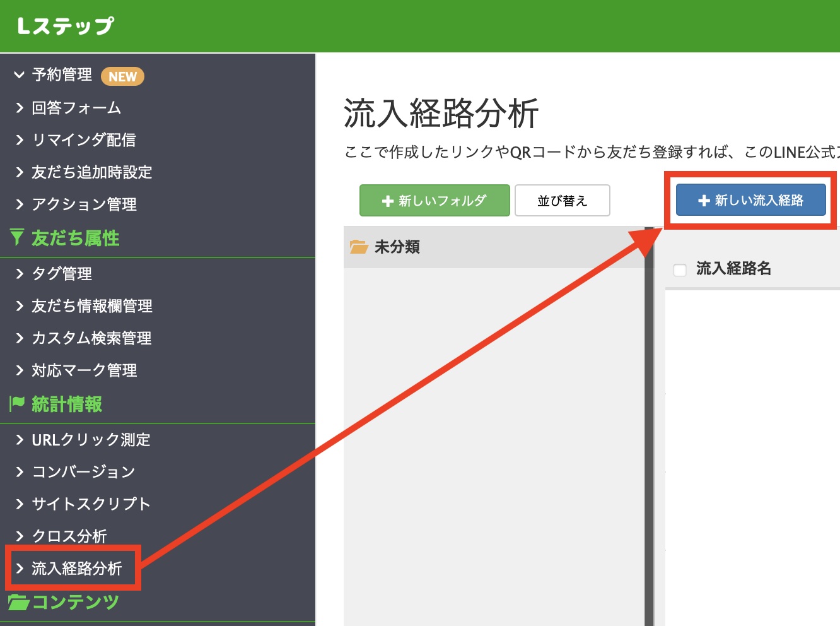Open コンバージョン from the sidebar
This screenshot has height=626, width=840.
[83, 471]
